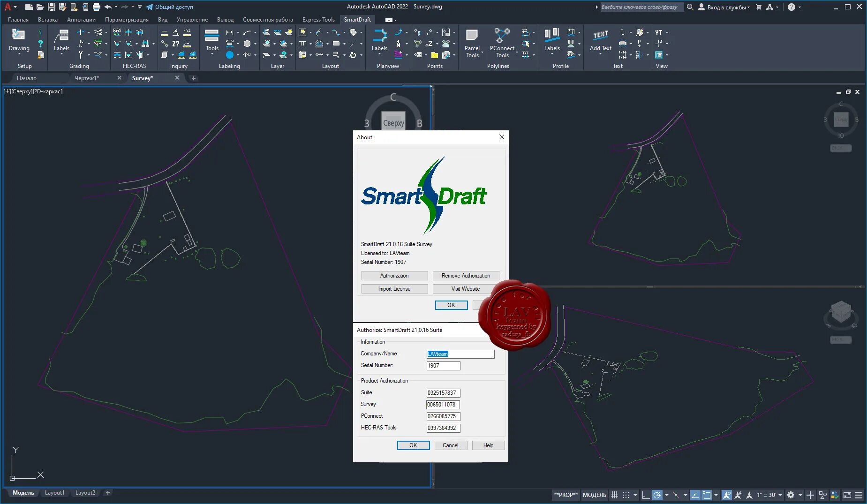Switch to the Чертеж1* drawing tab
The image size is (867, 504).
point(87,78)
